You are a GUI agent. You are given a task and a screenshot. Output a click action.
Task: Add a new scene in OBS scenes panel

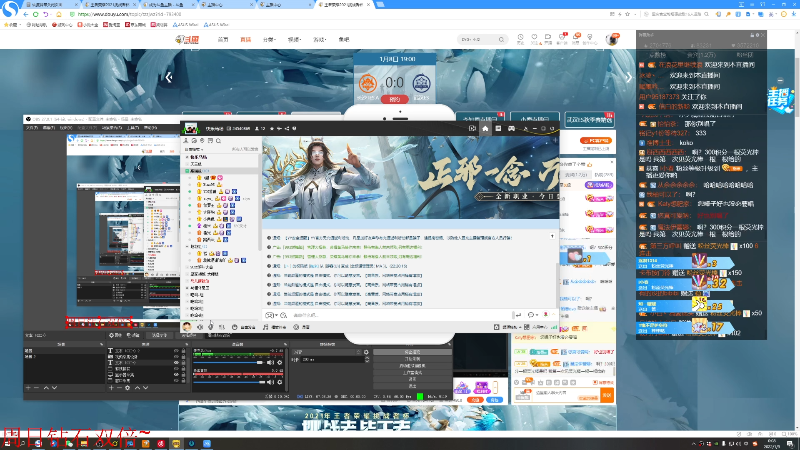pos(28,388)
